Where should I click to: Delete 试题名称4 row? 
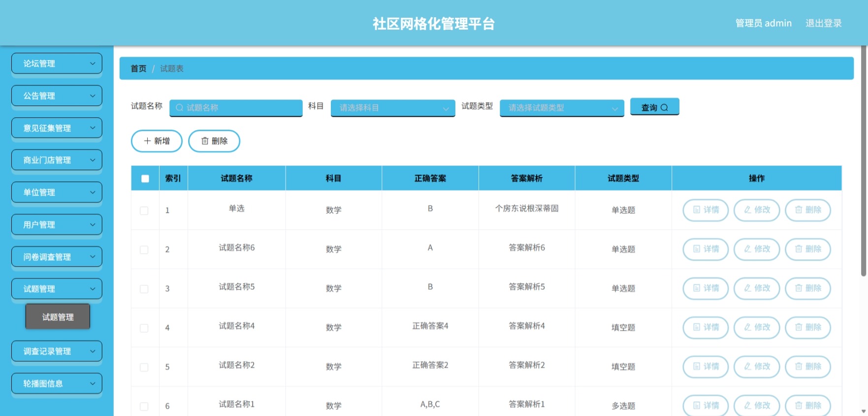click(808, 327)
